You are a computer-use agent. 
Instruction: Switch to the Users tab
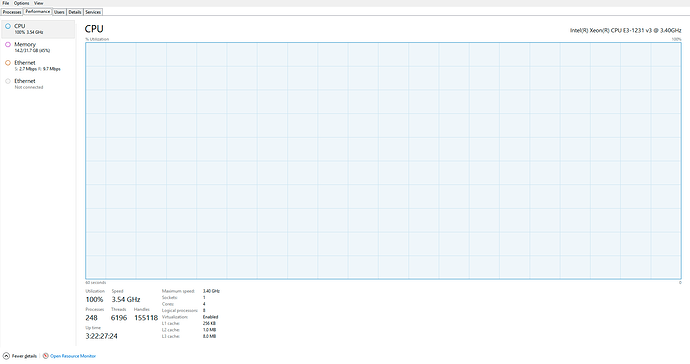pos(59,12)
